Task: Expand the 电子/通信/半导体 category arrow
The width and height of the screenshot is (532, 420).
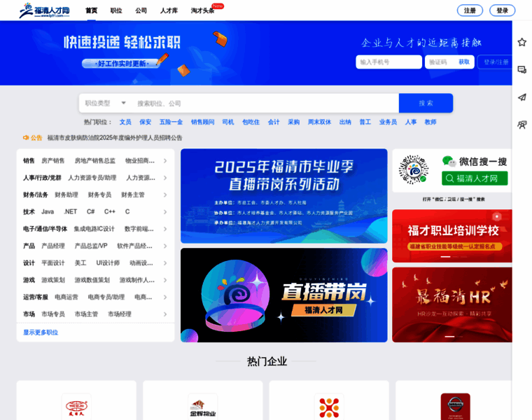Action: (x=165, y=229)
